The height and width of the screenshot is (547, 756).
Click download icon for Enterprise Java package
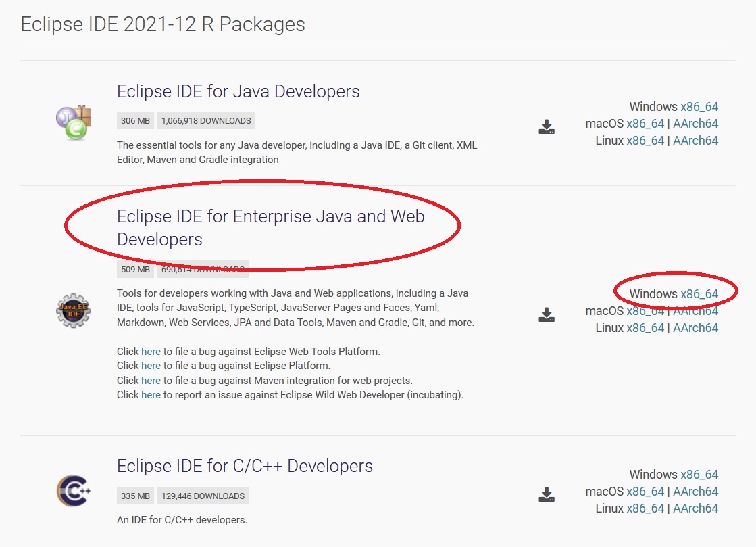tap(547, 314)
